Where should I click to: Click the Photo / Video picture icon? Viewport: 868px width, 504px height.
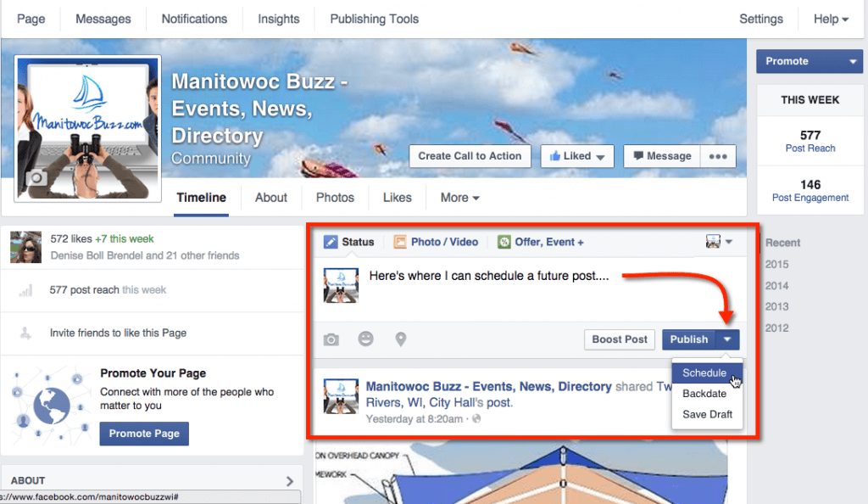point(400,242)
